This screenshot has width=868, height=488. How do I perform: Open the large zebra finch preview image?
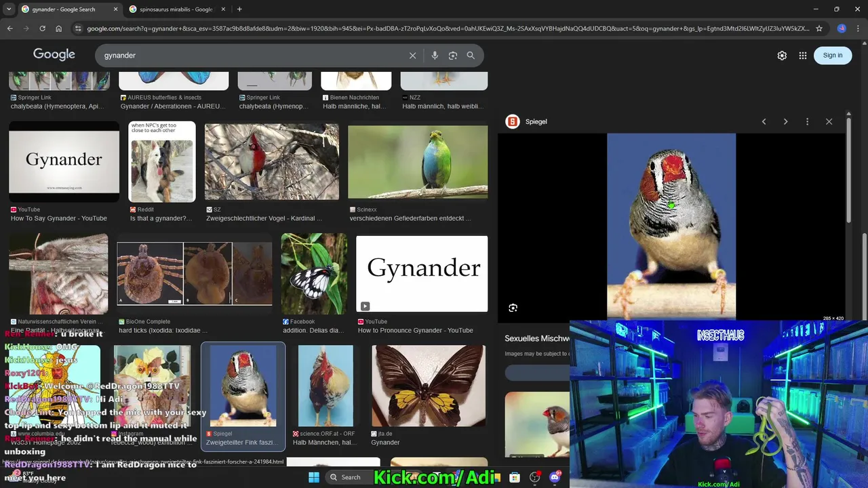[x=671, y=226]
